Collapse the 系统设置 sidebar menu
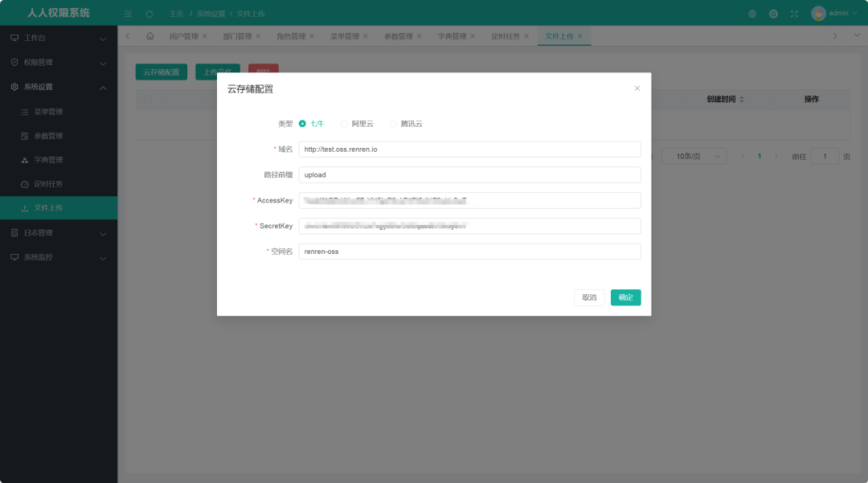The image size is (868, 483). pos(59,87)
